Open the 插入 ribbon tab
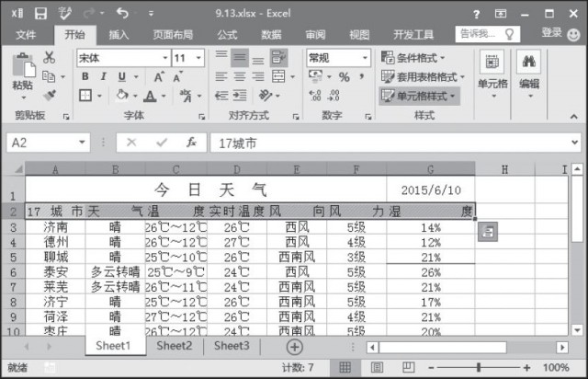Viewport: 588px width, 379px height. [119, 35]
